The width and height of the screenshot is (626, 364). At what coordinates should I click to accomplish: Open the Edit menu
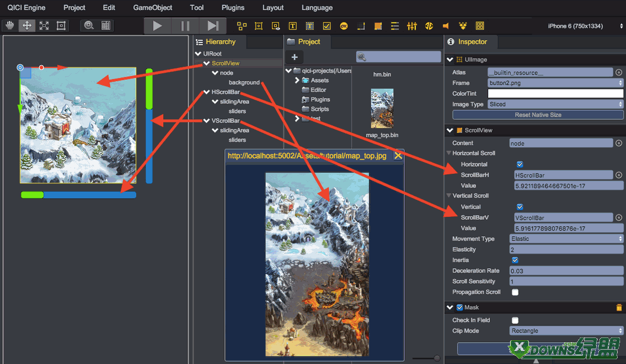109,8
